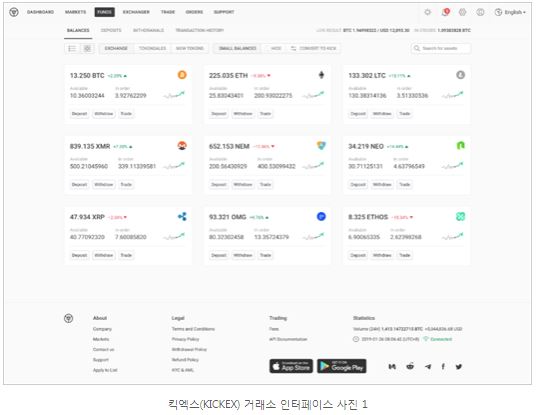Click the notifications bell with red badge
Image resolution: width=538 pixels, height=415 pixels.
click(445, 12)
